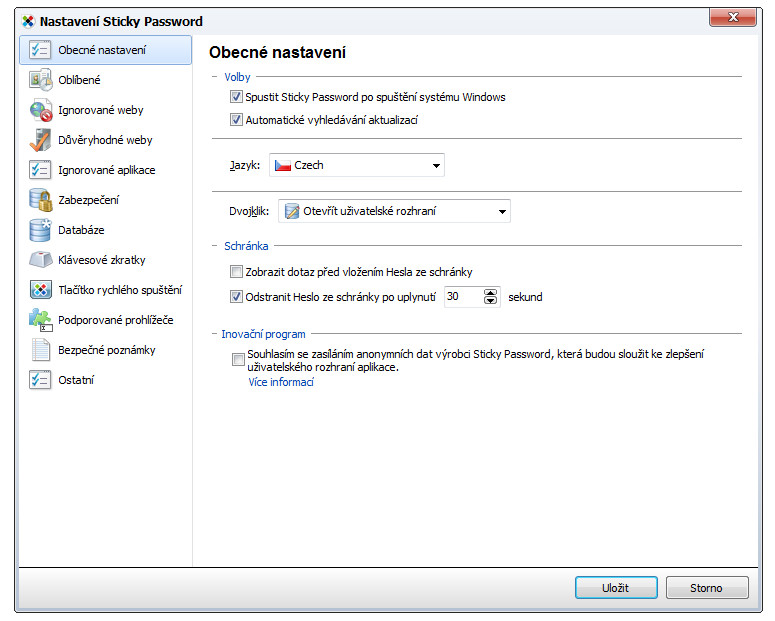This screenshot has width=775, height=621.
Task: Uncheck Spustit Sticky Password po spuštění Windows
Action: point(236,97)
